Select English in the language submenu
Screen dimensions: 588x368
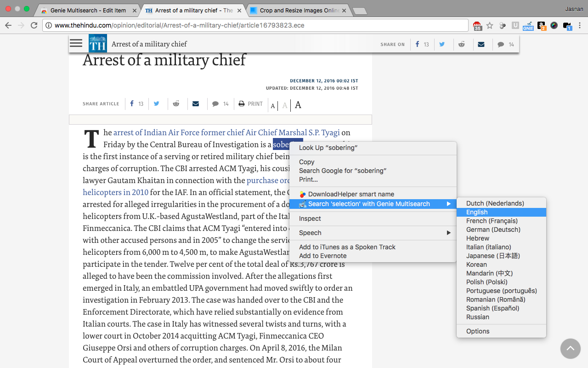[501, 212]
